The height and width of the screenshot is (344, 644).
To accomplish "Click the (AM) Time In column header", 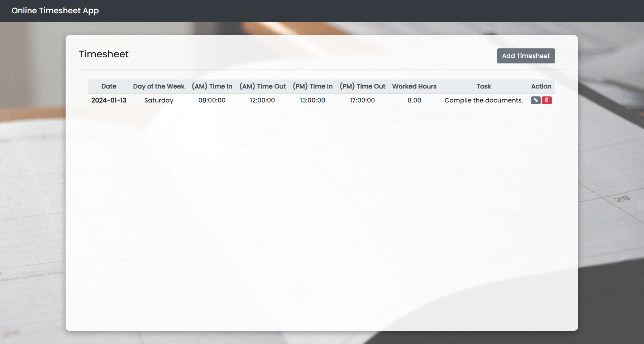I will pyautogui.click(x=212, y=86).
